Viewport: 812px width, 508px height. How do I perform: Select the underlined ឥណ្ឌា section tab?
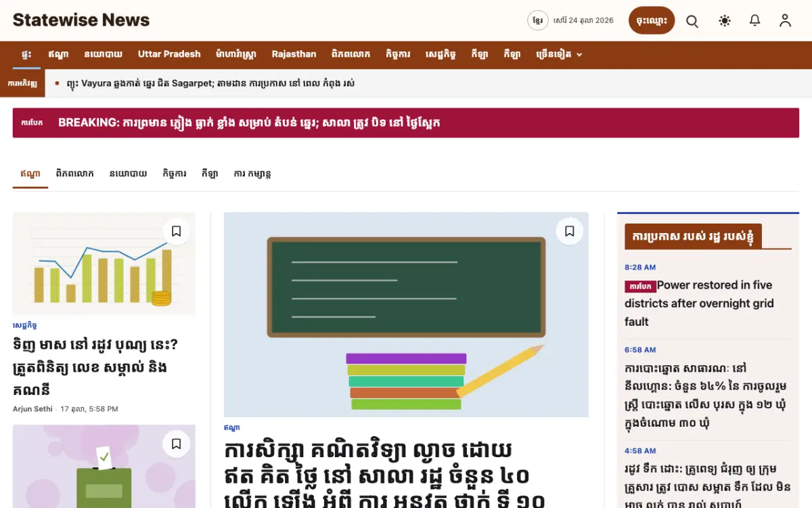(30, 173)
